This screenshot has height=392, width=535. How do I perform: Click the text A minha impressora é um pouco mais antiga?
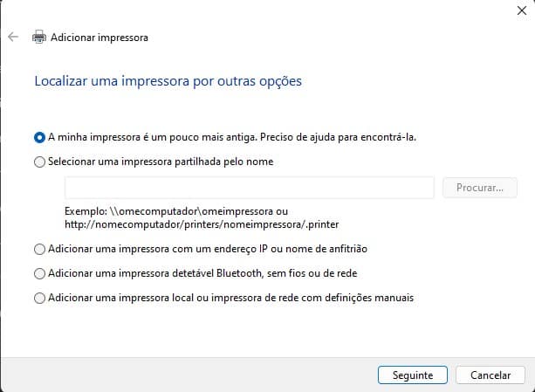point(153,137)
